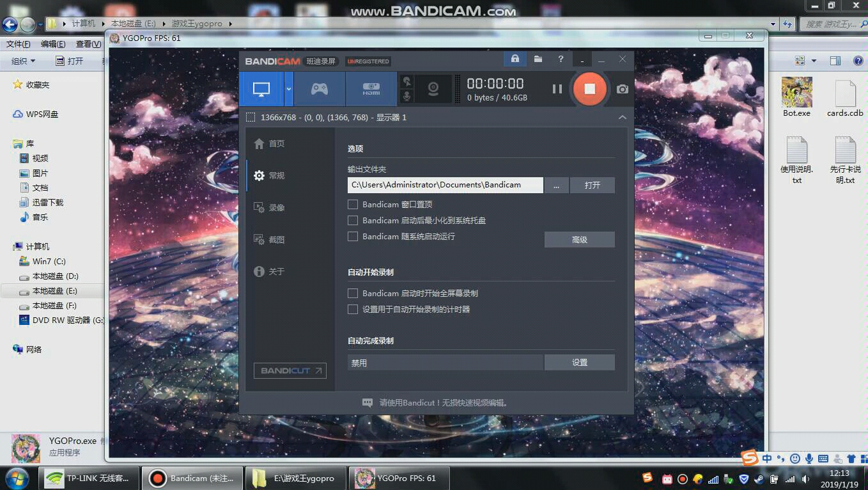The height and width of the screenshot is (490, 868).
Task: Collapse the recording area bar chevron
Action: pos(623,118)
